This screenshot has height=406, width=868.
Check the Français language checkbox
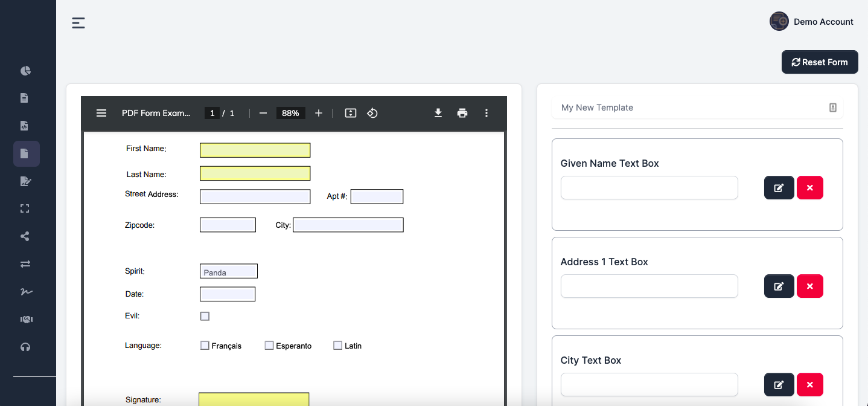205,346
